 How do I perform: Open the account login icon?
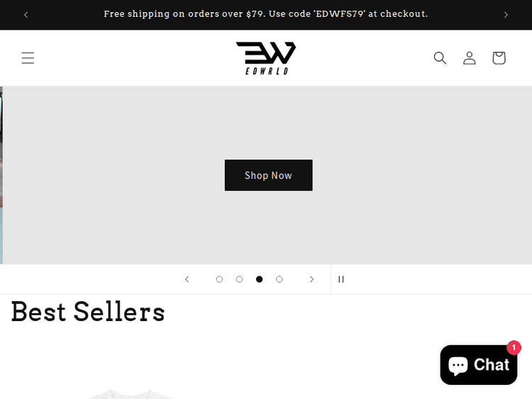pyautogui.click(x=470, y=58)
